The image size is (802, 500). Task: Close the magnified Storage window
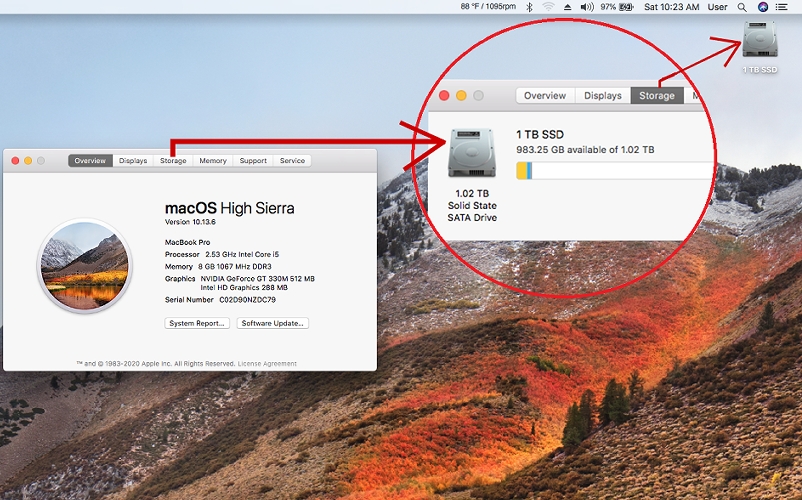point(444,96)
